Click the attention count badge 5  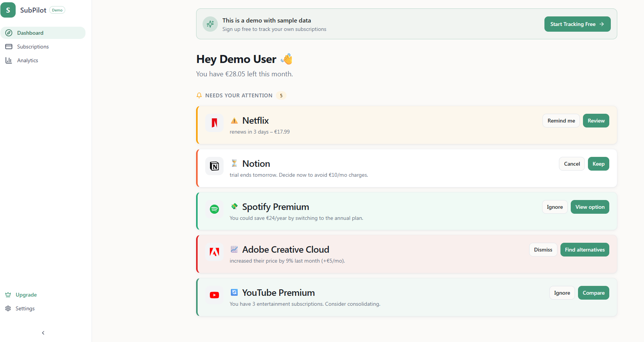point(281,95)
